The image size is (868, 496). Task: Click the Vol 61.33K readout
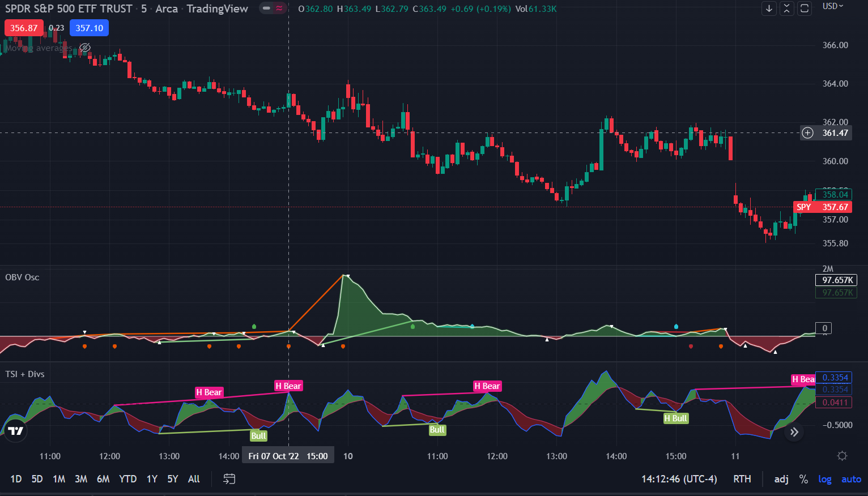click(536, 8)
